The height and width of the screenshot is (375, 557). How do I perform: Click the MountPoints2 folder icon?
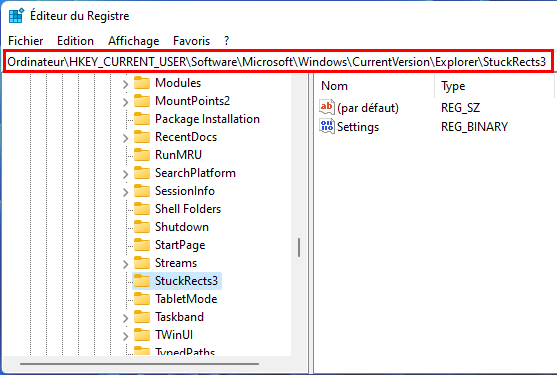pyautogui.click(x=142, y=101)
